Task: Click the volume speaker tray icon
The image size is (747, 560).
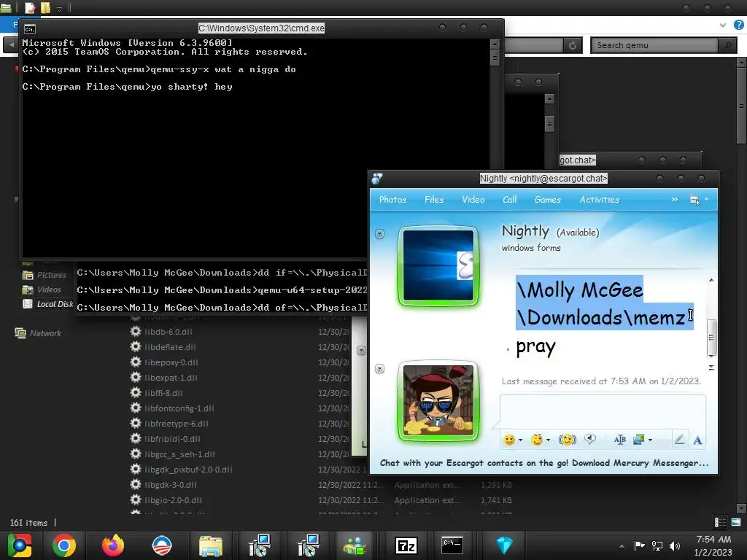Action: (x=675, y=546)
